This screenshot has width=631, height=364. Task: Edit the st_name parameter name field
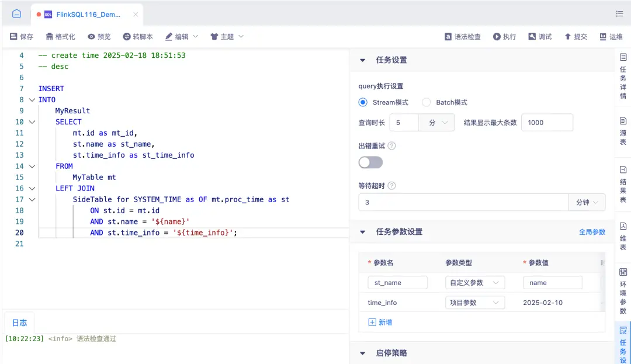[x=398, y=283]
